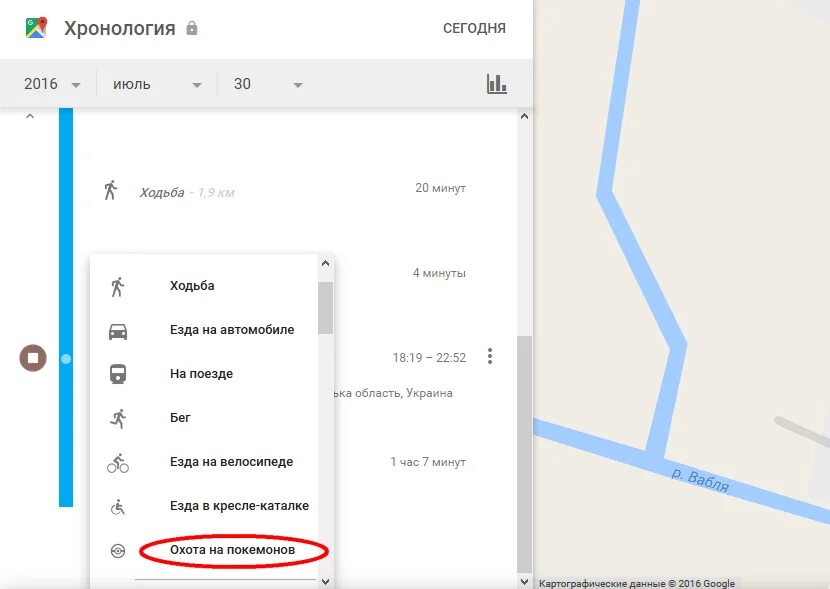The height and width of the screenshot is (589, 830).
Task: Select the train icon next to На поезде
Action: [x=119, y=373]
